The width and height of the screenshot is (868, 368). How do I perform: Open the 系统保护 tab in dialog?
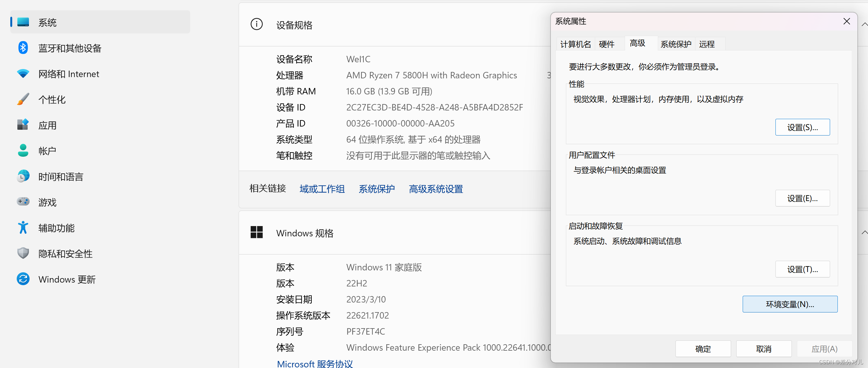coord(676,44)
